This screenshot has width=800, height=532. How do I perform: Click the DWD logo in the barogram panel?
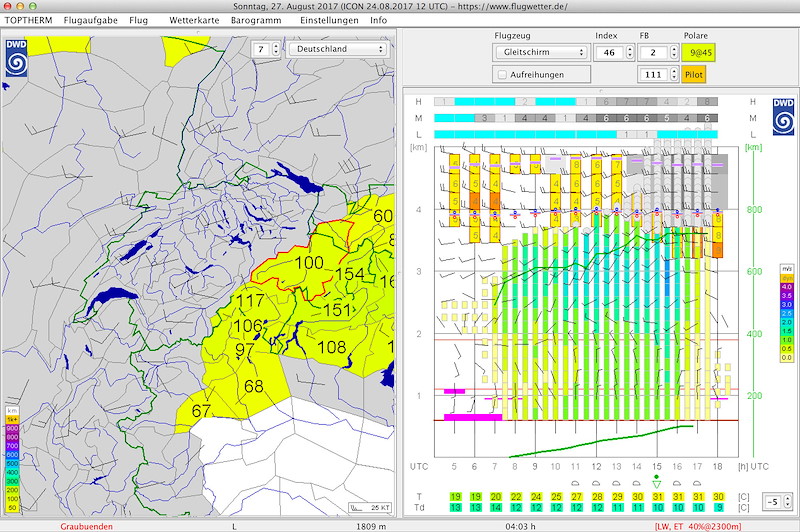[x=782, y=118]
